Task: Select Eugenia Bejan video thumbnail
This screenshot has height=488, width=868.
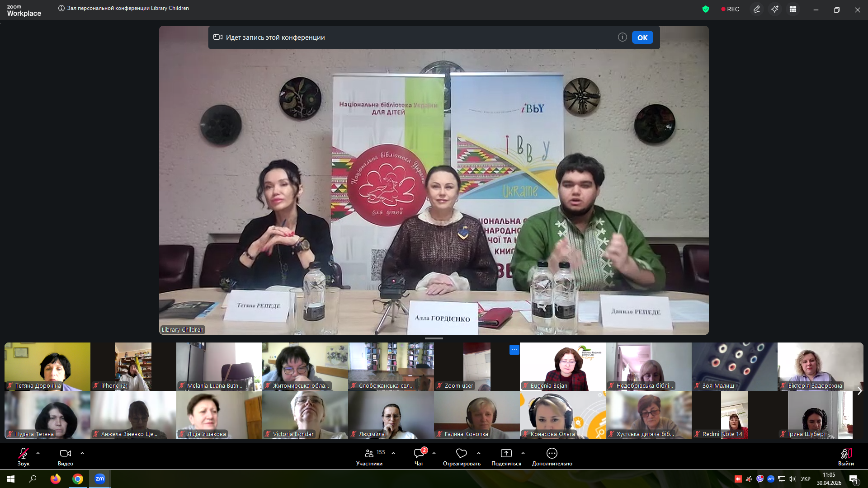Action: coord(563,366)
